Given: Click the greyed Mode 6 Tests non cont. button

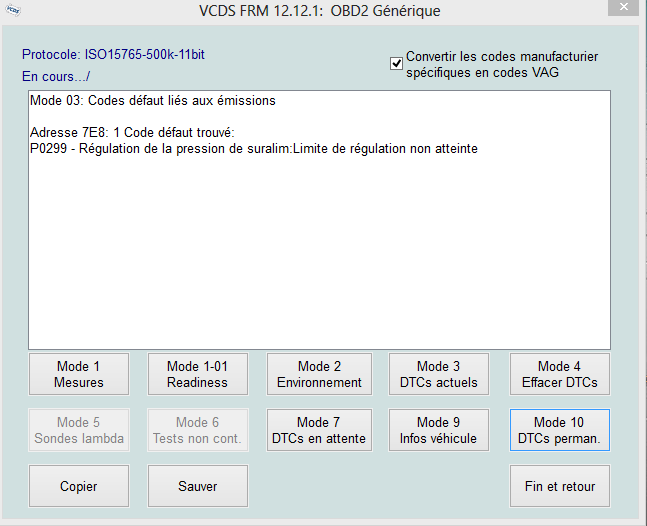Looking at the screenshot, I should pos(198,430).
